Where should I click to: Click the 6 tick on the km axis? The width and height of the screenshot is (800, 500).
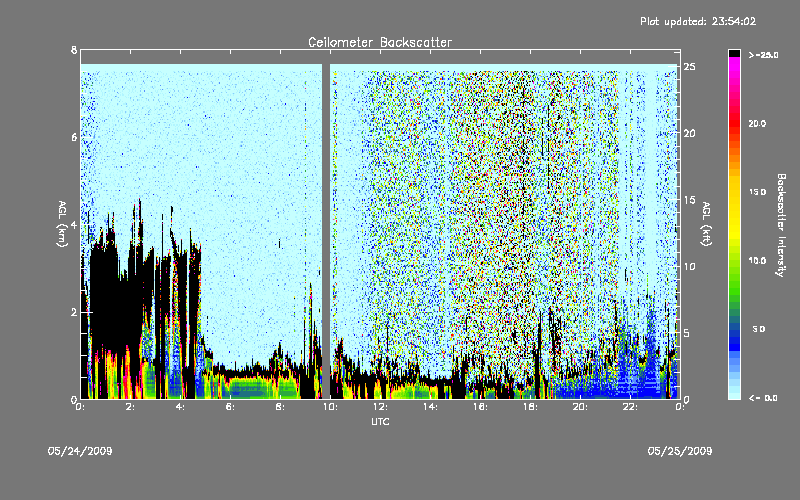click(x=74, y=138)
